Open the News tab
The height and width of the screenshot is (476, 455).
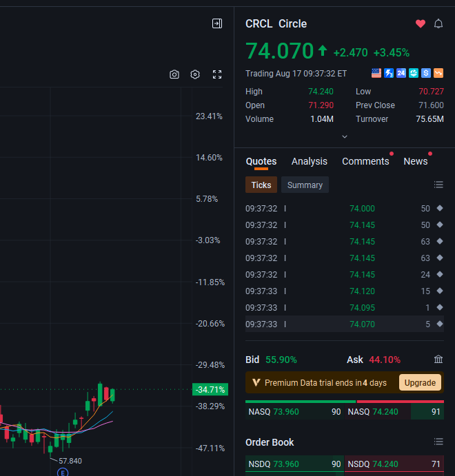pyautogui.click(x=416, y=161)
